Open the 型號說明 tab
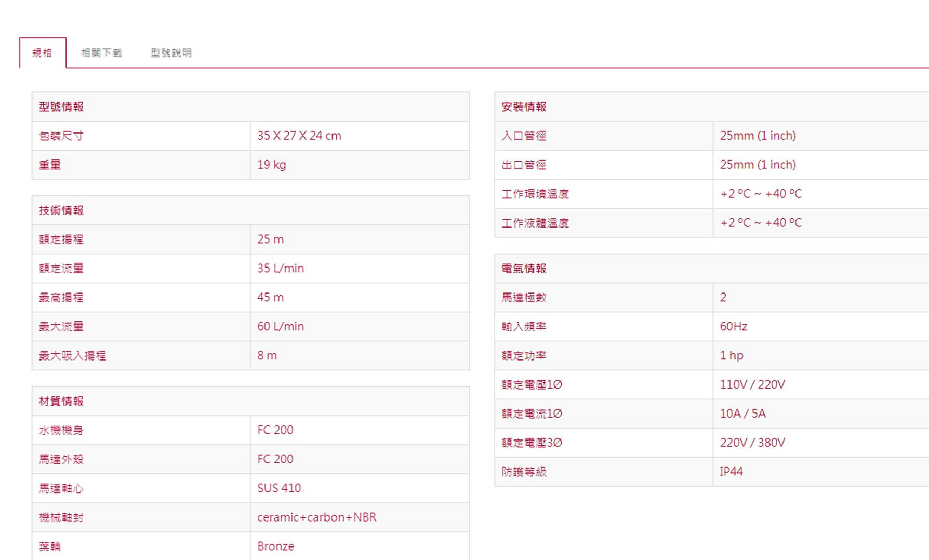Viewport: 929px width, 560px height. 171,53
